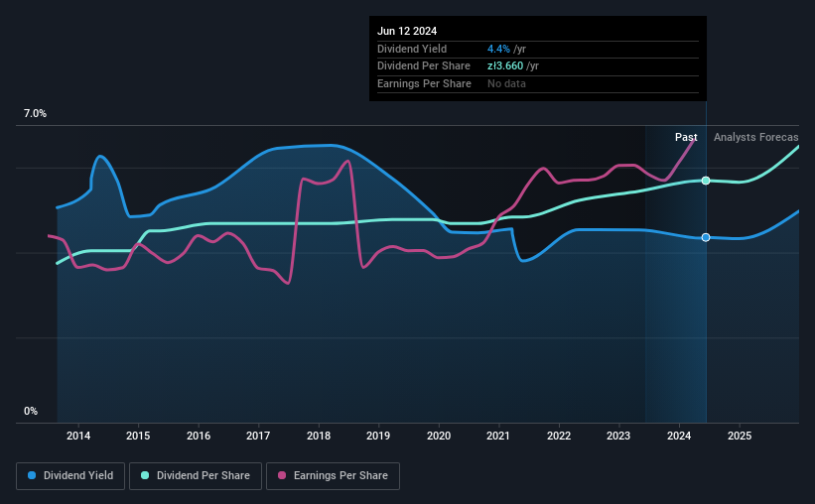The height and width of the screenshot is (504, 815).
Task: Click the 2023 x-axis label
Action: click(x=618, y=436)
